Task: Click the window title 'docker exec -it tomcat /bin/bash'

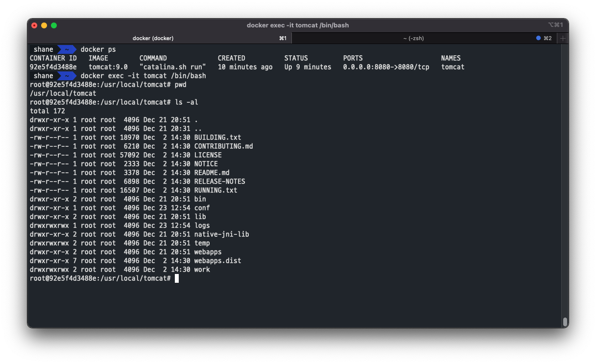Action: pyautogui.click(x=298, y=25)
